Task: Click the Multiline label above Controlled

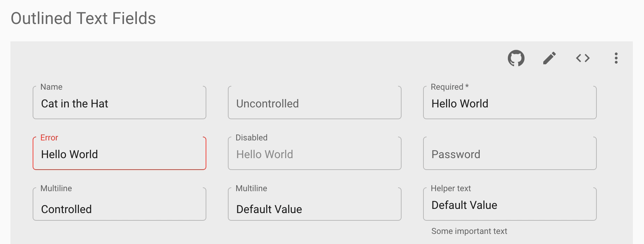Action: point(56,188)
